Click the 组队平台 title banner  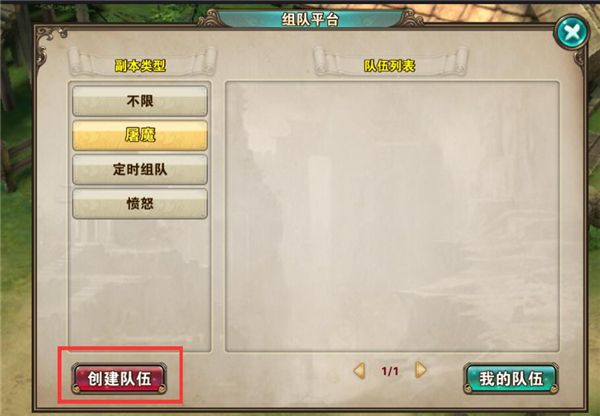(x=310, y=19)
